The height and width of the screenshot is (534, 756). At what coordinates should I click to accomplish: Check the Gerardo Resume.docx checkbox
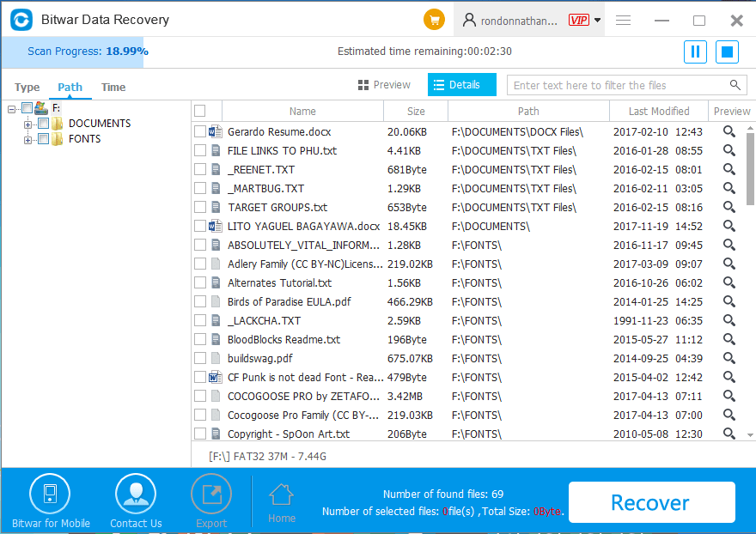[x=199, y=131]
